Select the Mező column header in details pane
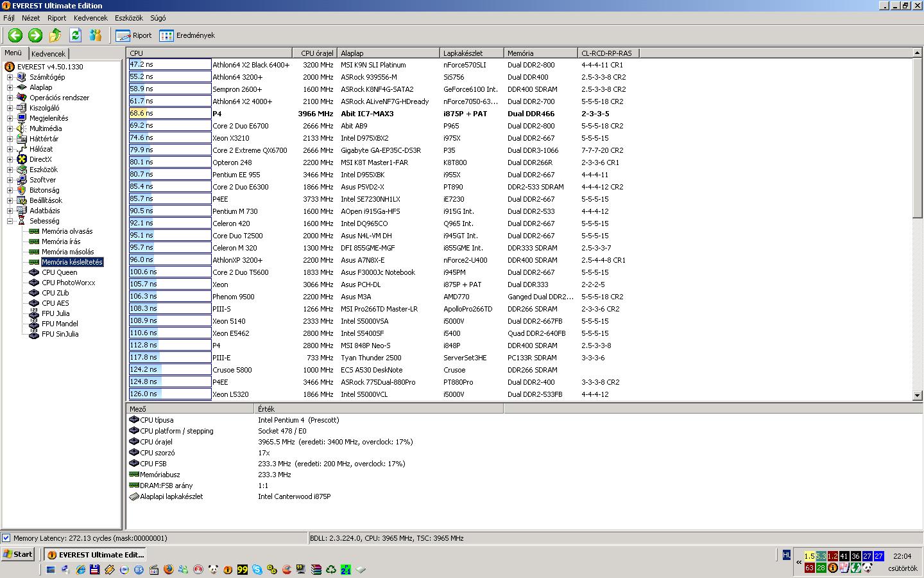This screenshot has width=924, height=578. (x=191, y=408)
